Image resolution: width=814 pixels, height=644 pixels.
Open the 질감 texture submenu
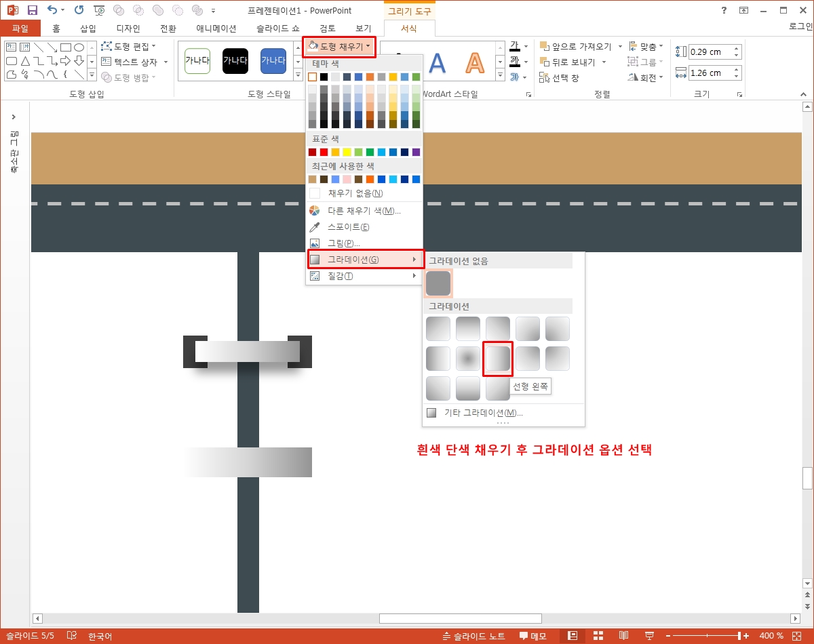click(364, 276)
